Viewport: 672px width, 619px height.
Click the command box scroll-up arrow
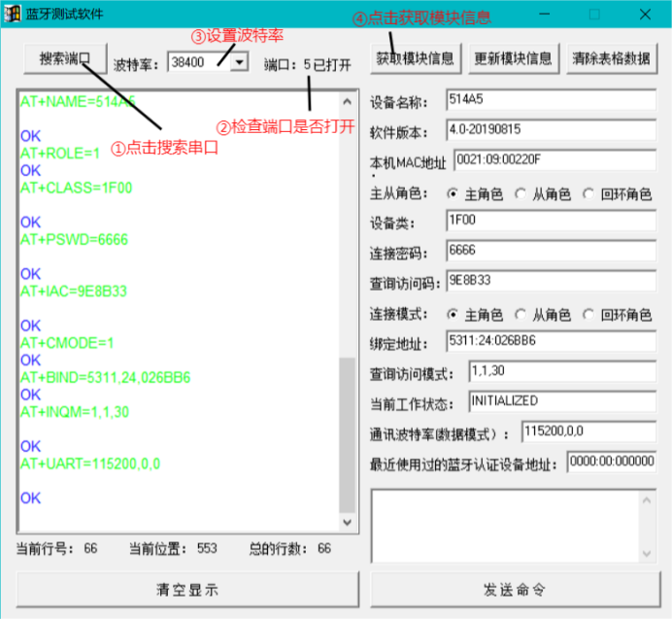(647, 500)
